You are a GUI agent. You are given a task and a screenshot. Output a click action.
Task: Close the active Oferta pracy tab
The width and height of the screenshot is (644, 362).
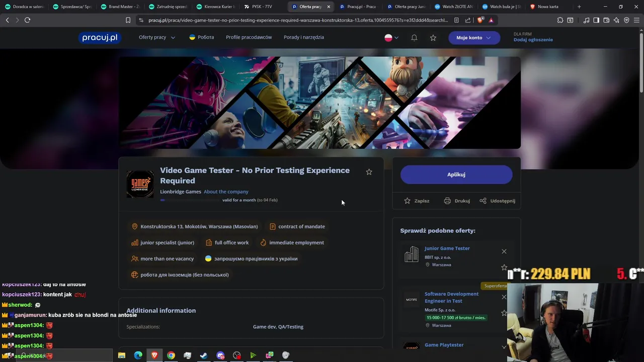[x=329, y=7]
